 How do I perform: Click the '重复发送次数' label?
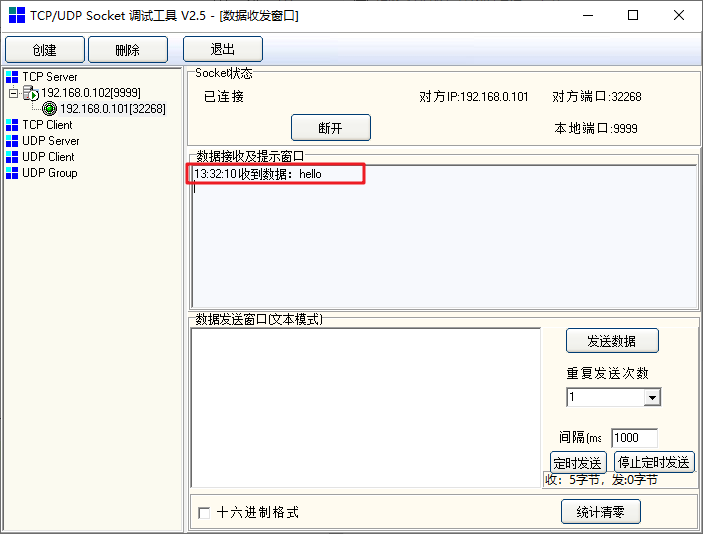click(608, 373)
